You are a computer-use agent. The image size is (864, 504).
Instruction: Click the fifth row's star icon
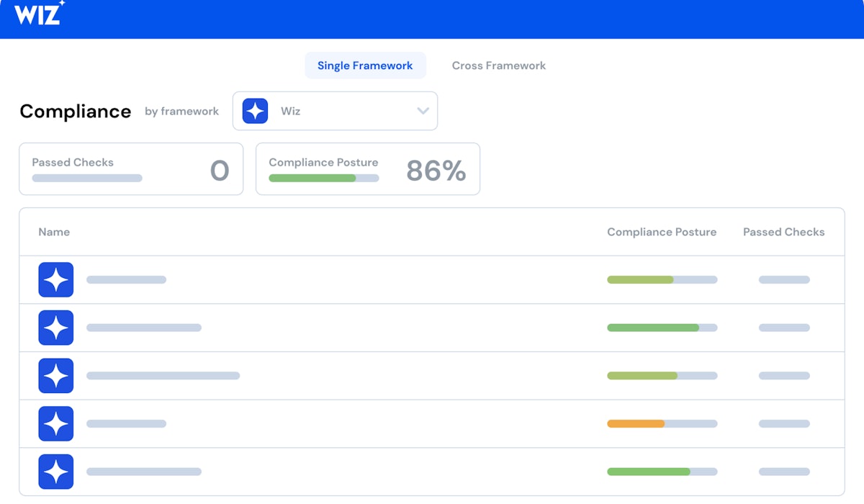pyautogui.click(x=56, y=472)
